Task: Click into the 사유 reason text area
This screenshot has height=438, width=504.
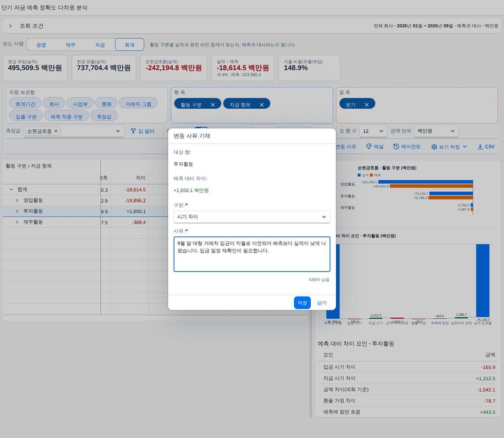Action: click(x=252, y=254)
